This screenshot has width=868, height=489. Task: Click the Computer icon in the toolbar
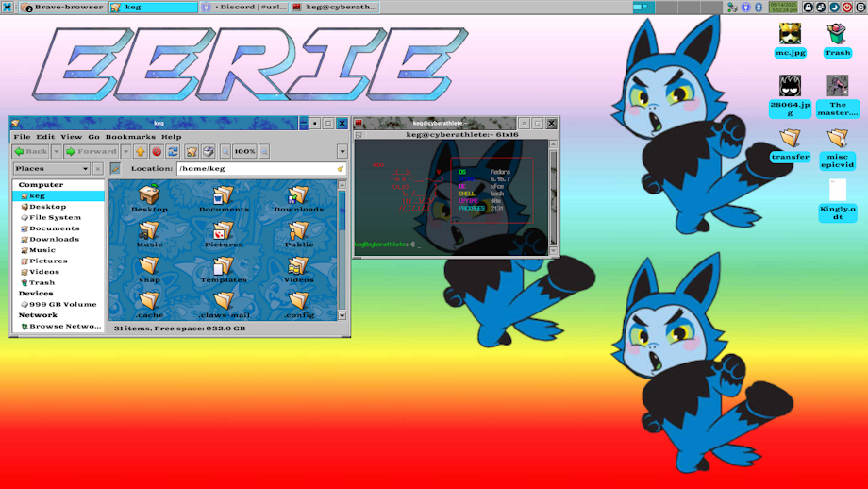(208, 151)
